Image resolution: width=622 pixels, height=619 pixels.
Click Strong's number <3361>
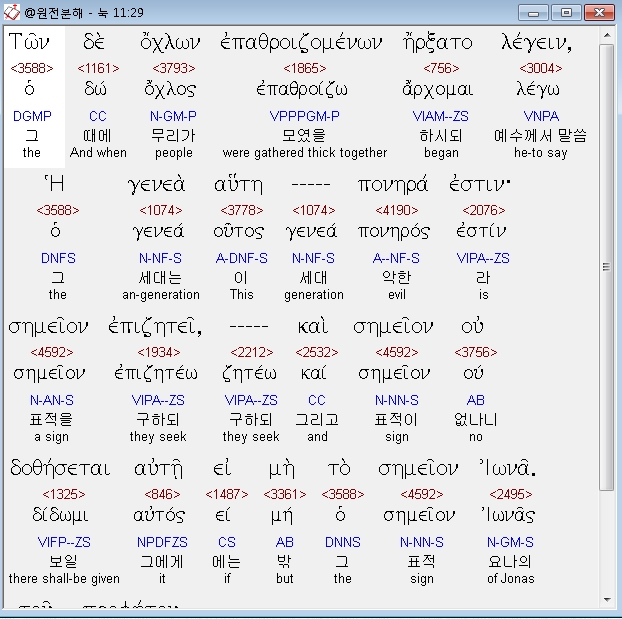click(x=285, y=494)
